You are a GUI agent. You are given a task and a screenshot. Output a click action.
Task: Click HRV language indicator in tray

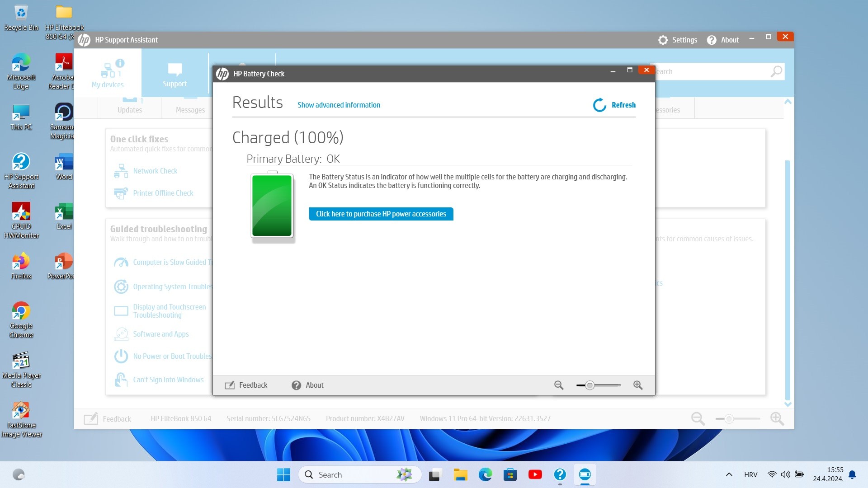[x=750, y=474]
